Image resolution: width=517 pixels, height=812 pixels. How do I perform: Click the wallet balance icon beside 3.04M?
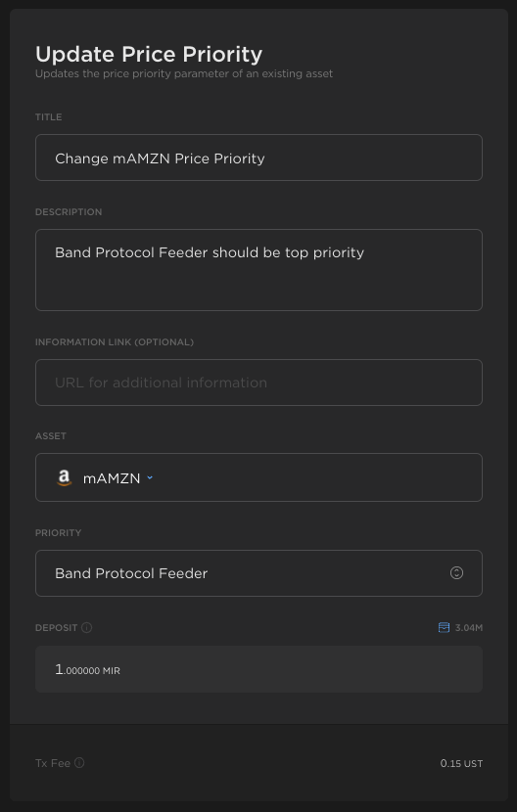point(444,628)
